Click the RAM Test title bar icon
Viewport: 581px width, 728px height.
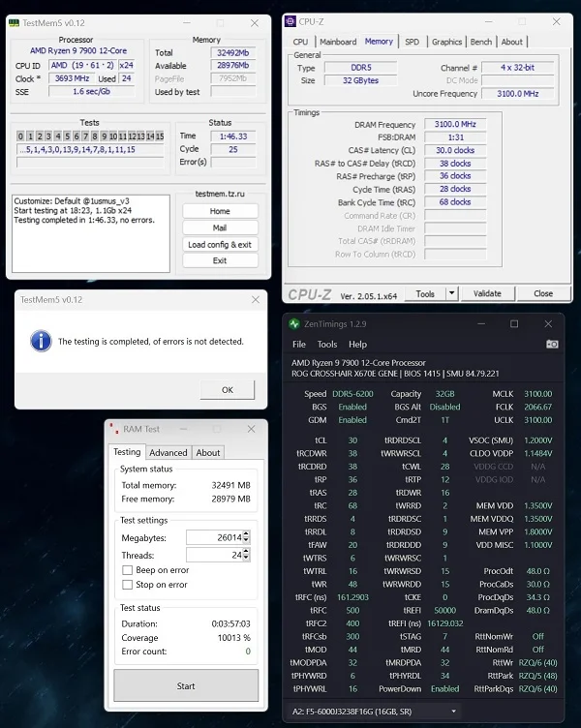coord(114,429)
